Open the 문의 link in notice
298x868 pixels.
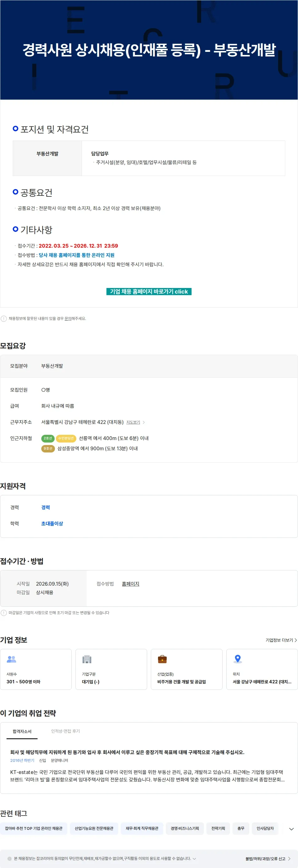tap(68, 318)
